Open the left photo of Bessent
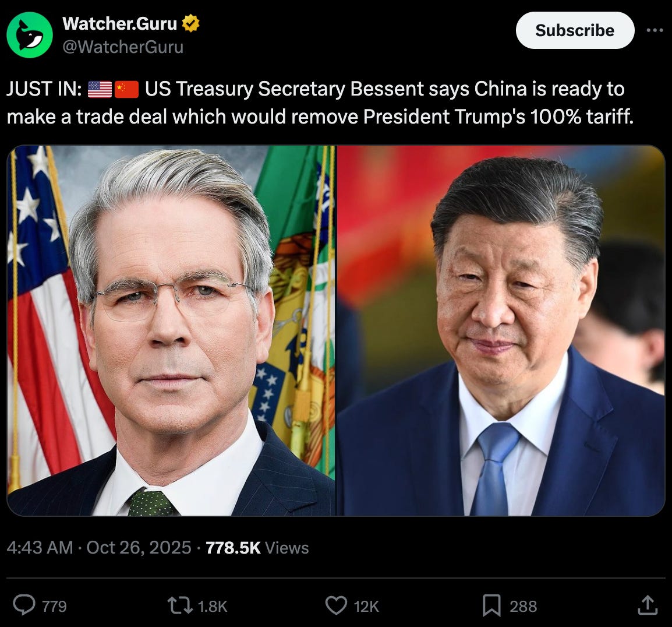 pos(171,330)
